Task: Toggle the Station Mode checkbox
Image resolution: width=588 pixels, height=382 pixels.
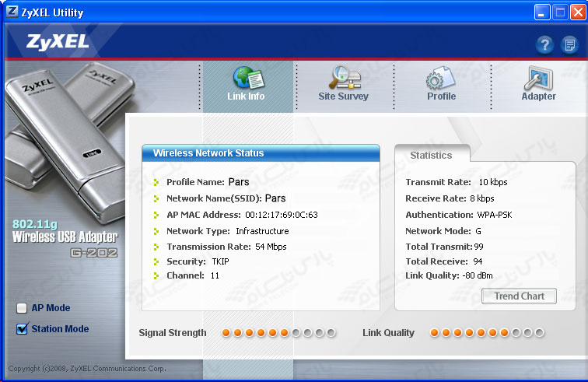Action: point(22,329)
